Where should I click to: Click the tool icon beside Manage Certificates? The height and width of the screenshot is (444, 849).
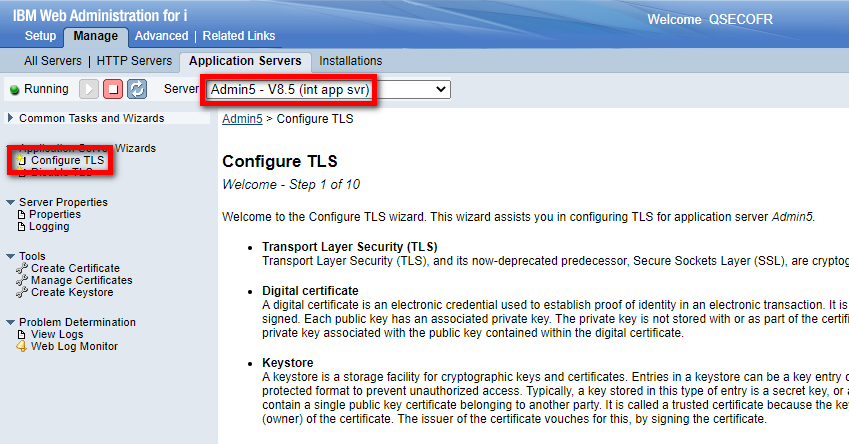pyautogui.click(x=22, y=280)
